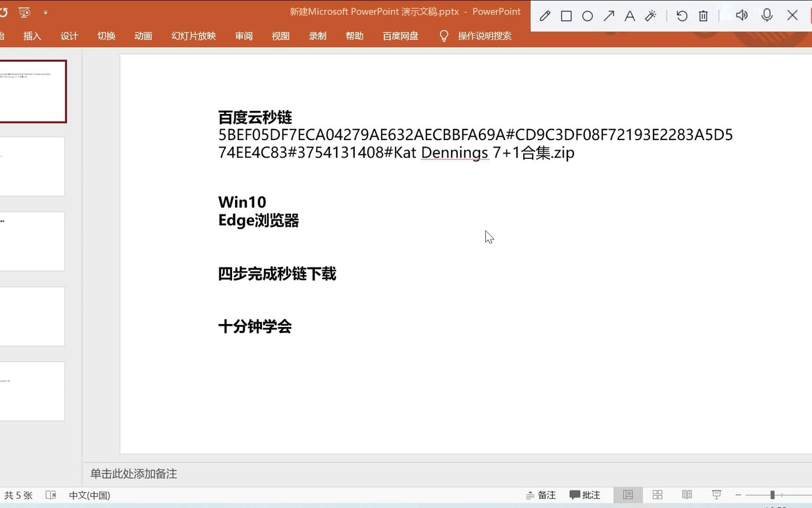Image resolution: width=812 pixels, height=508 pixels.
Task: Switch to Normal view icon
Action: pyautogui.click(x=628, y=495)
